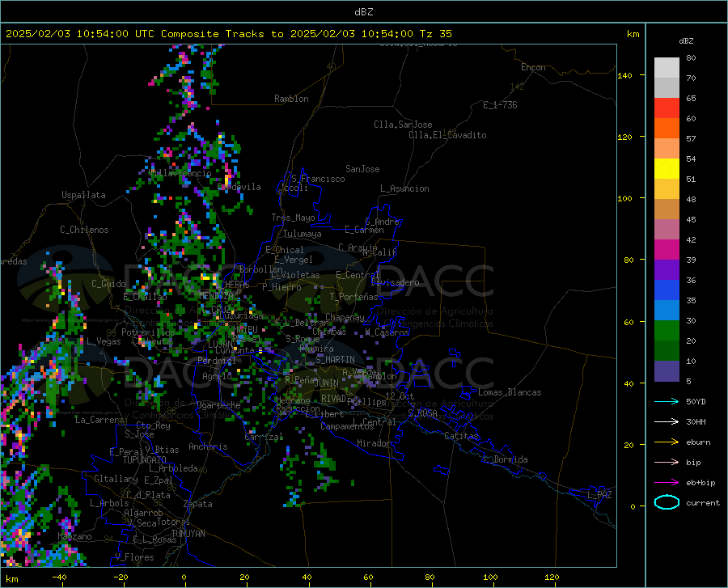This screenshot has height=588, width=728.
Task: Click the UTC Composite Tracks timestamp header
Action: [x=228, y=34]
